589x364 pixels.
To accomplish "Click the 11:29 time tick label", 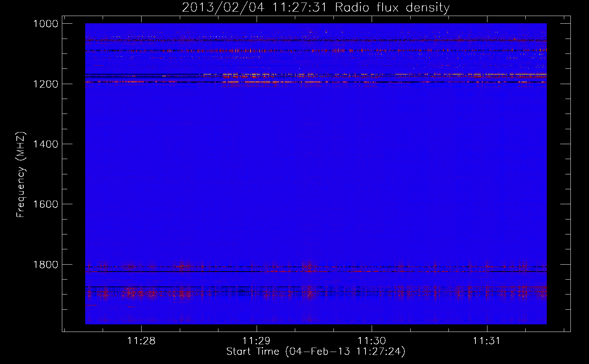I will (256, 341).
